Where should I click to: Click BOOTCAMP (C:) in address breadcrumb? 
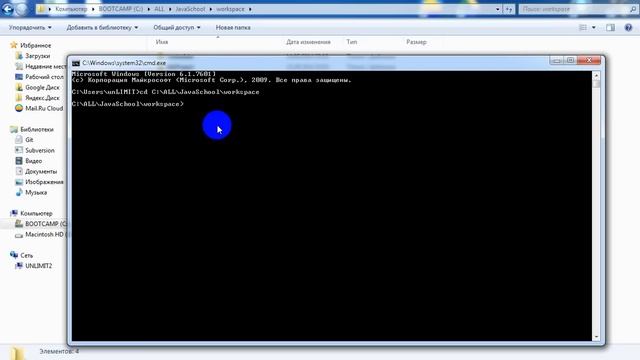coord(121,9)
